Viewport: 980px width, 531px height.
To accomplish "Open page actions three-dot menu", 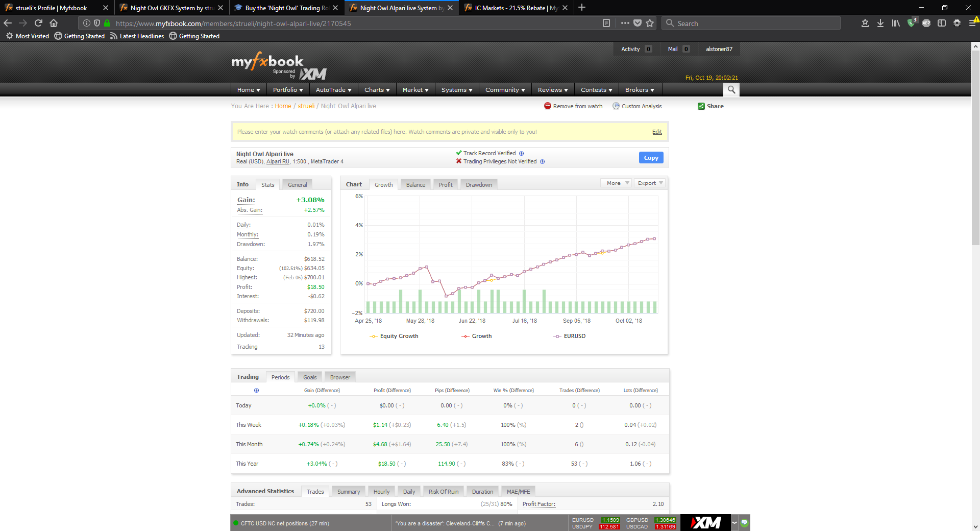I will pos(625,23).
